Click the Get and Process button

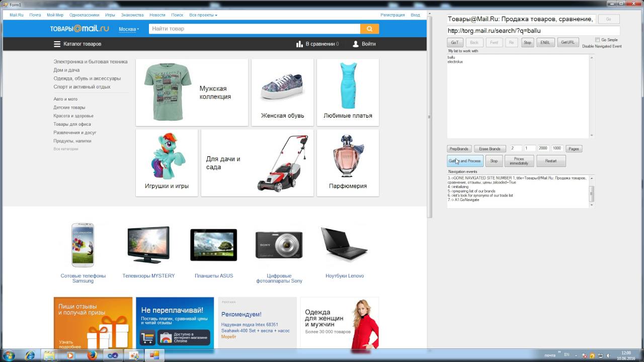465,161
